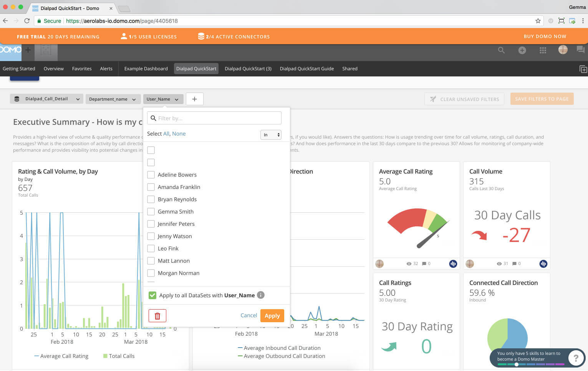Open the user profile avatar in header
Screen dimensions: 588x371
coord(563,50)
